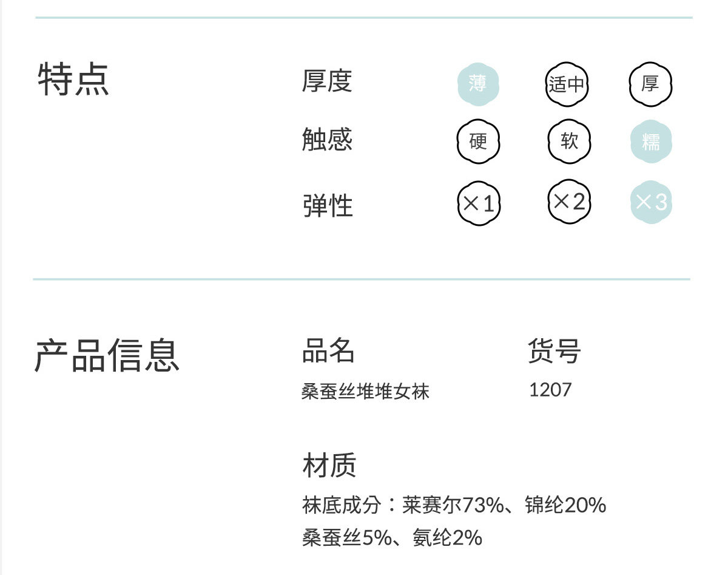
Task: Click the product name 桑蚕丝堆堆女袜
Action: 365,391
